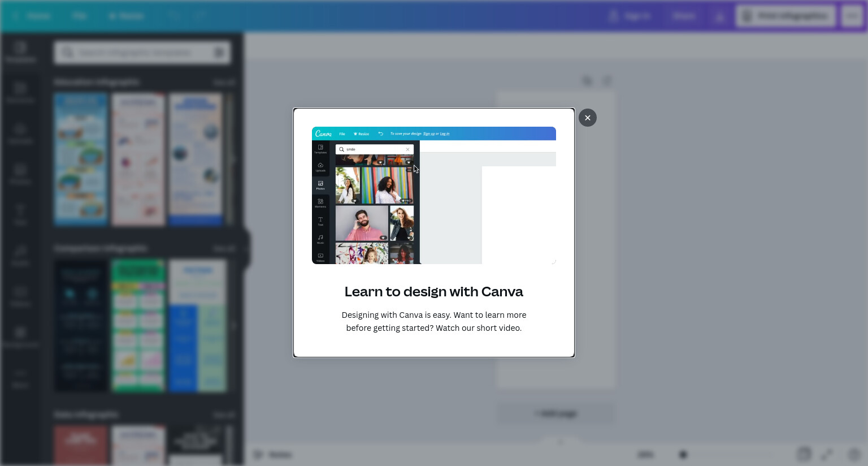
Task: Click the Duplicate page icon above the canvas
Action: tap(587, 81)
